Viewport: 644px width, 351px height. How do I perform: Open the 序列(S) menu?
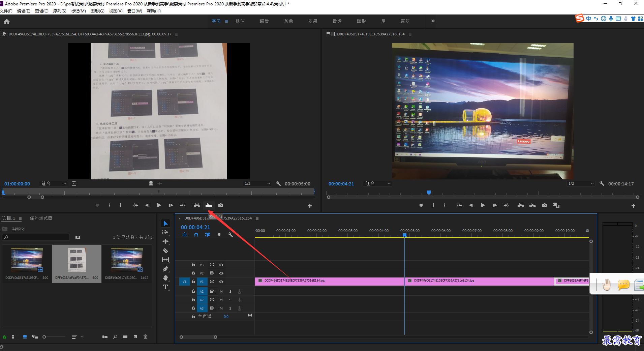[60, 11]
